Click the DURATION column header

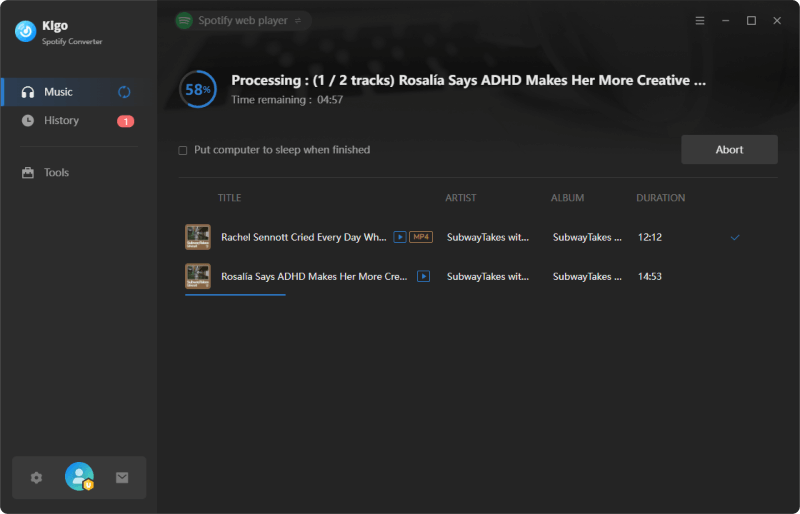click(x=660, y=198)
